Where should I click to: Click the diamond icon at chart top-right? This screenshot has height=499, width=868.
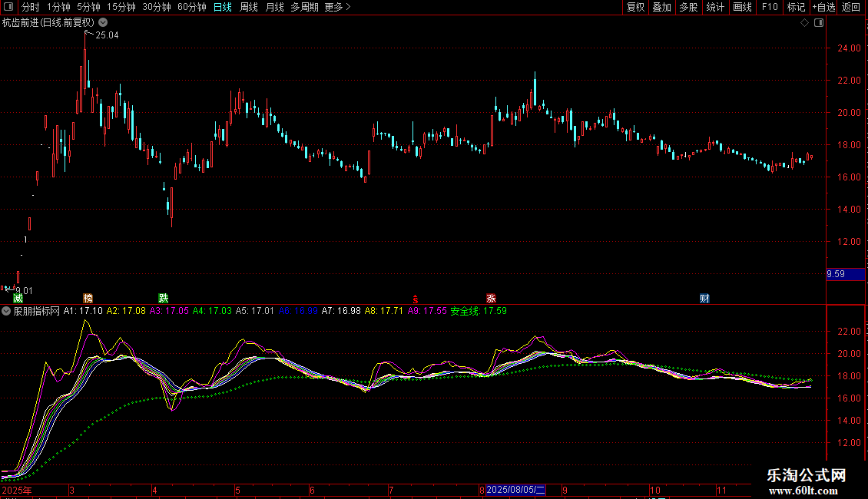pos(804,23)
